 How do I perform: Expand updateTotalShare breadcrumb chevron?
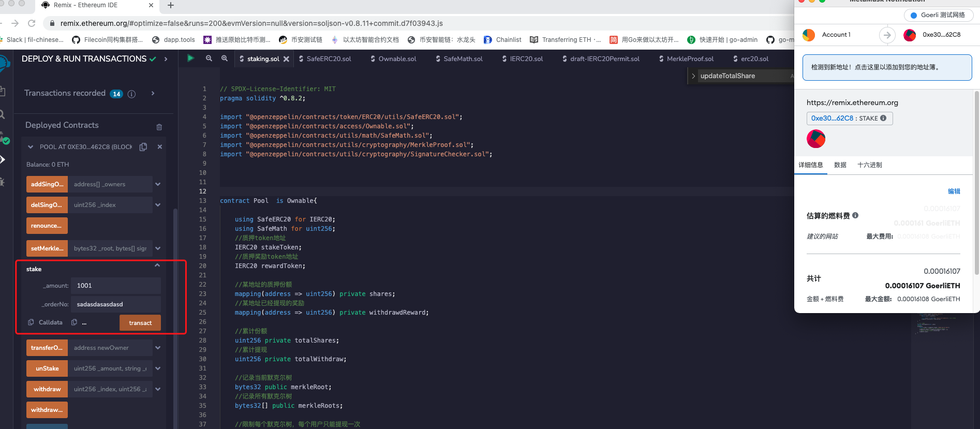click(693, 76)
